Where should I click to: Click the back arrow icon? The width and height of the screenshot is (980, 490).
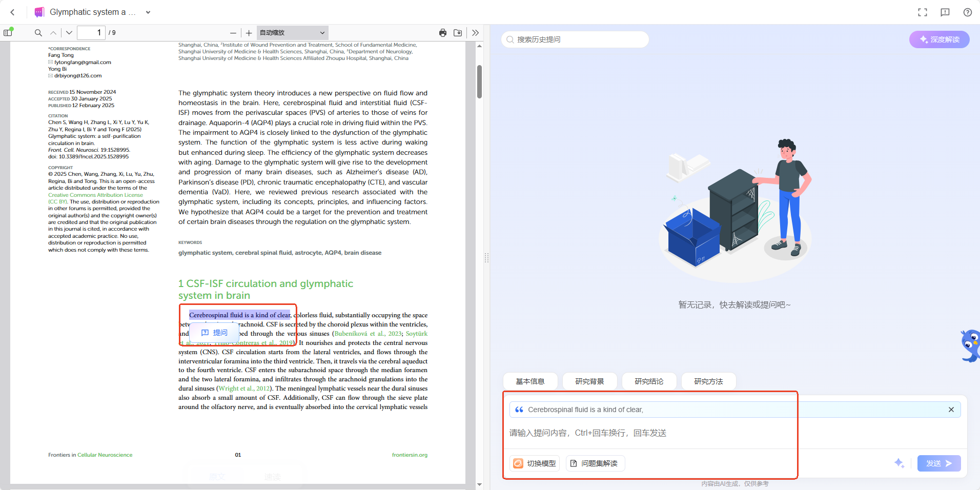click(x=13, y=12)
